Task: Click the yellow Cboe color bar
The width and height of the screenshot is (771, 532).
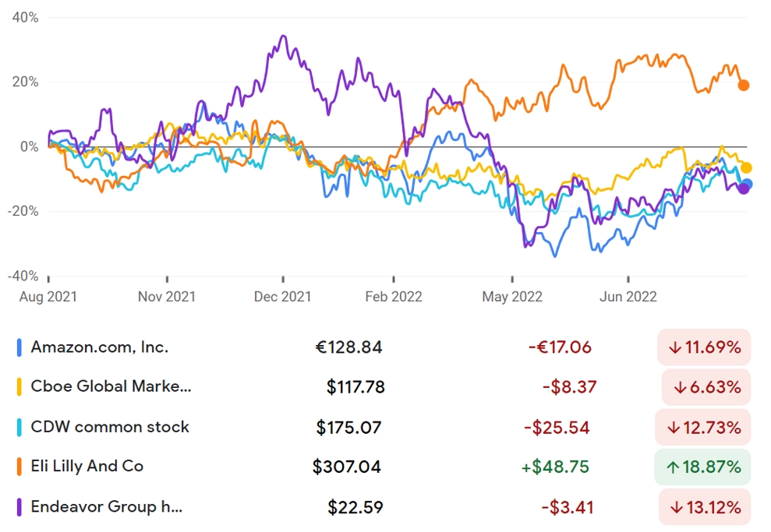Action: coord(19,386)
